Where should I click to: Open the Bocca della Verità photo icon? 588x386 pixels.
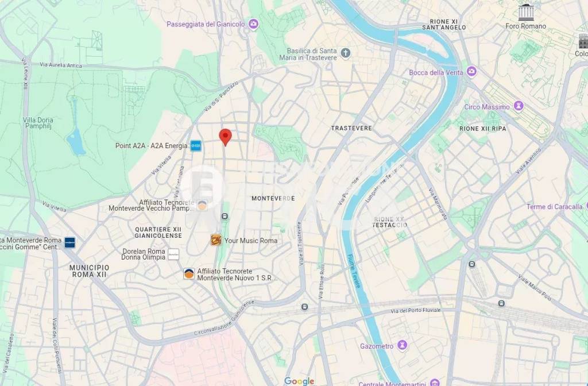[471, 72]
